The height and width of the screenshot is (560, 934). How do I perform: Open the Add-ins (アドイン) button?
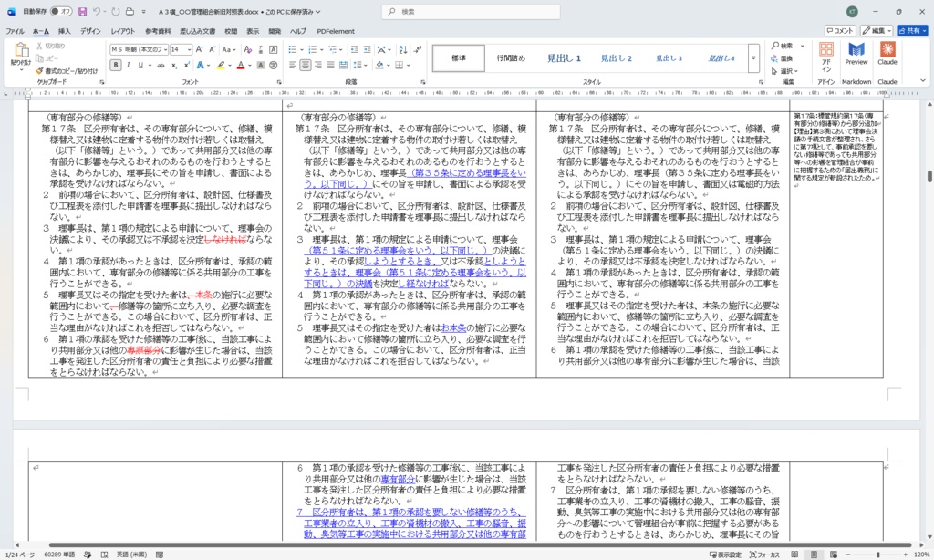(x=826, y=57)
